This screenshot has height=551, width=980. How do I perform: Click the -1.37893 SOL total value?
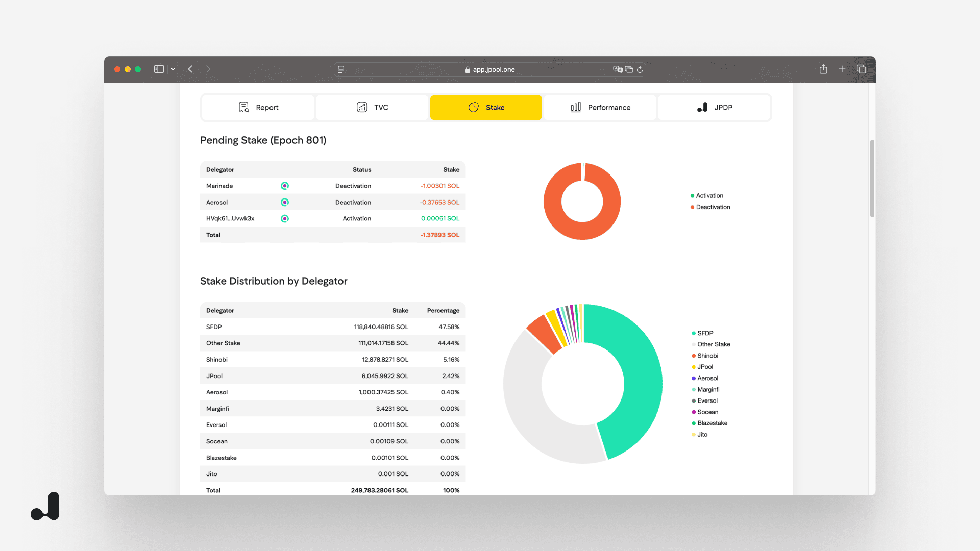440,235
